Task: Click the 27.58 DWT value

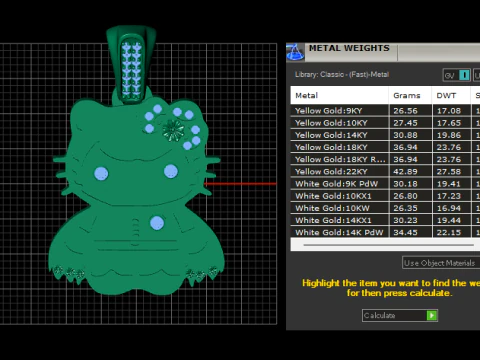Action: click(449, 172)
